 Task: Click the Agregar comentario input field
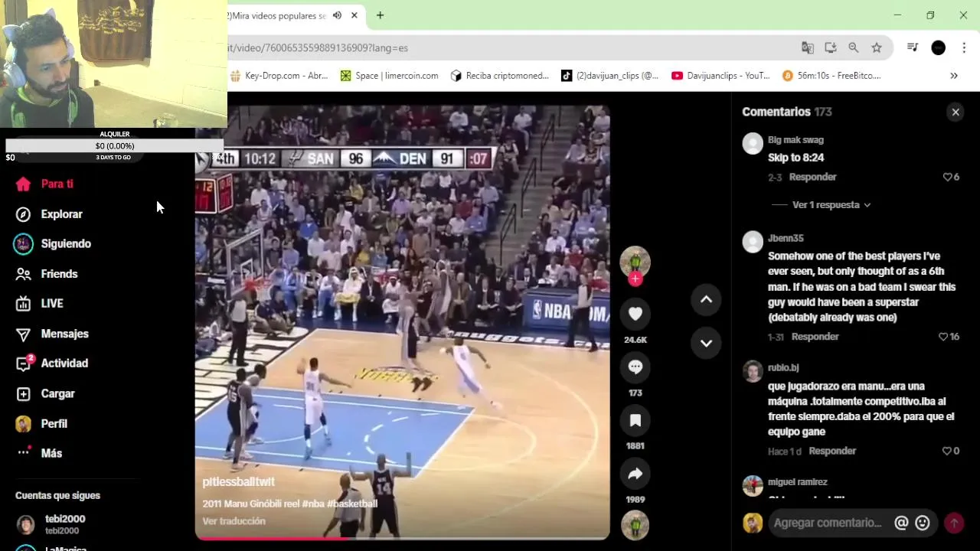point(827,523)
